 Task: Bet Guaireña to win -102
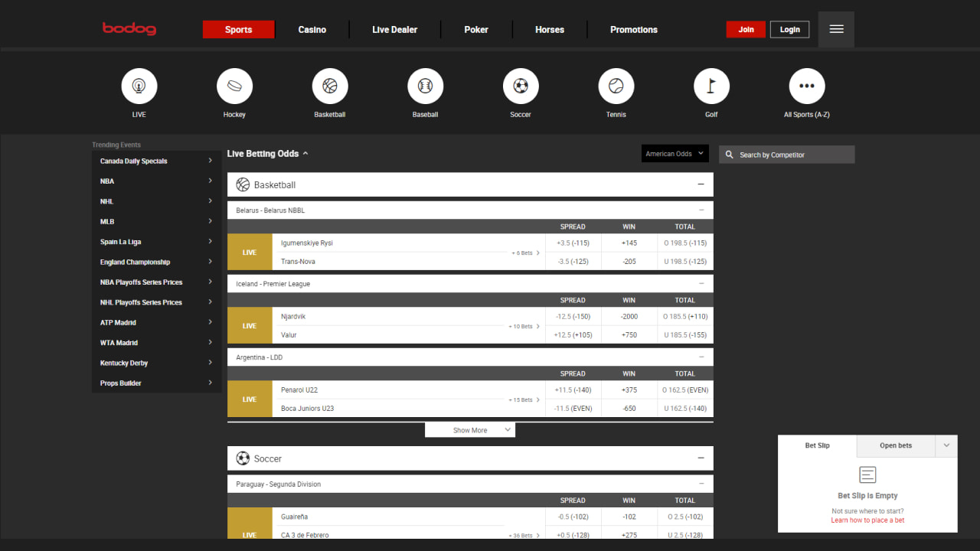tap(629, 517)
